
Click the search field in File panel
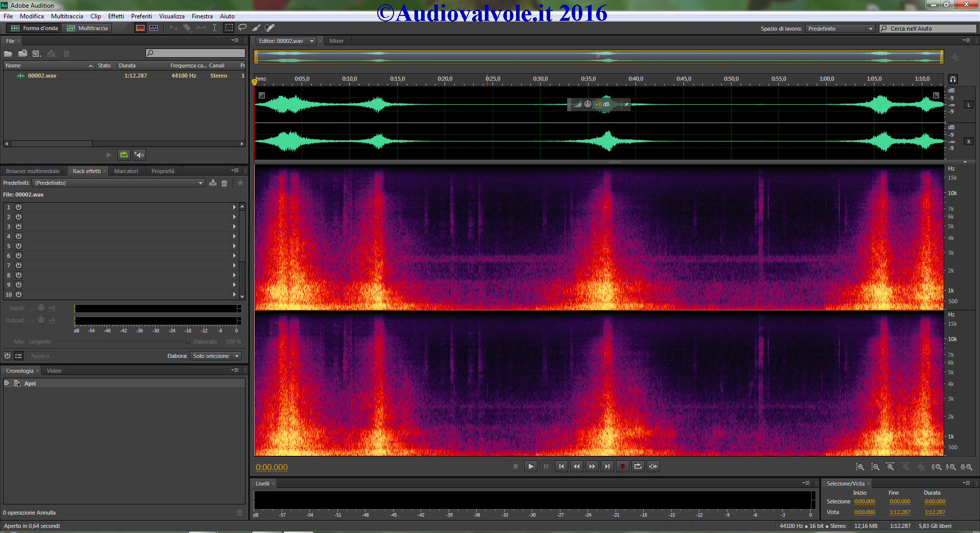(195, 53)
